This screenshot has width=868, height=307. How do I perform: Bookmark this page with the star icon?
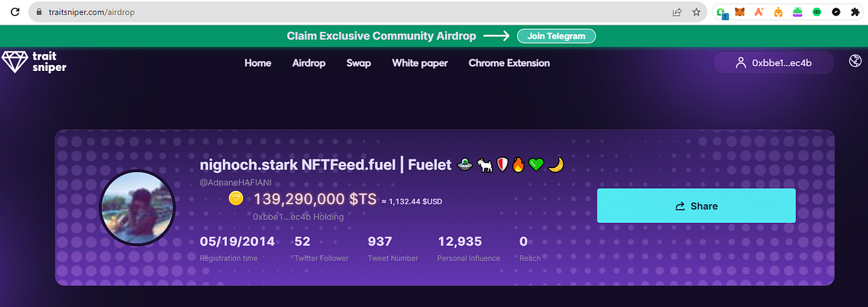(697, 12)
